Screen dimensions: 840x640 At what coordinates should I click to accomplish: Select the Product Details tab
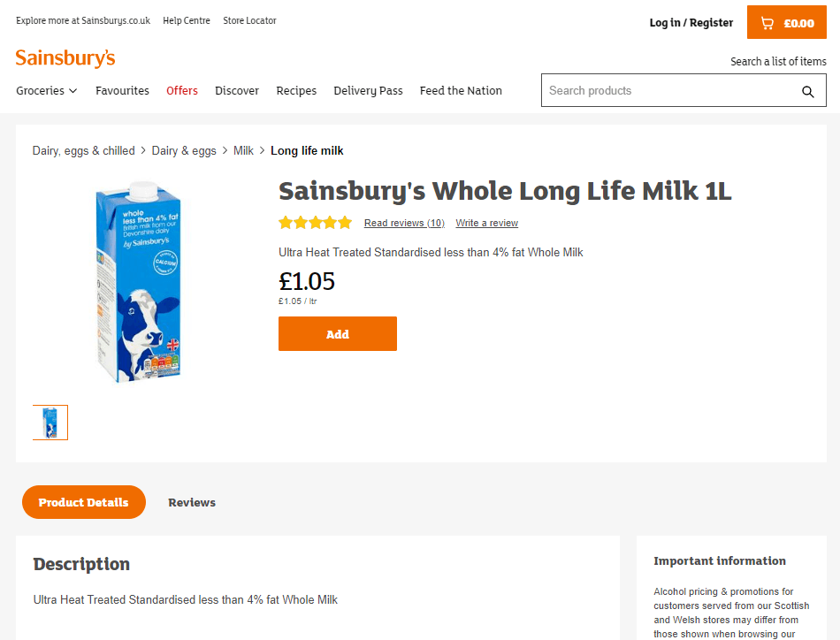(84, 502)
